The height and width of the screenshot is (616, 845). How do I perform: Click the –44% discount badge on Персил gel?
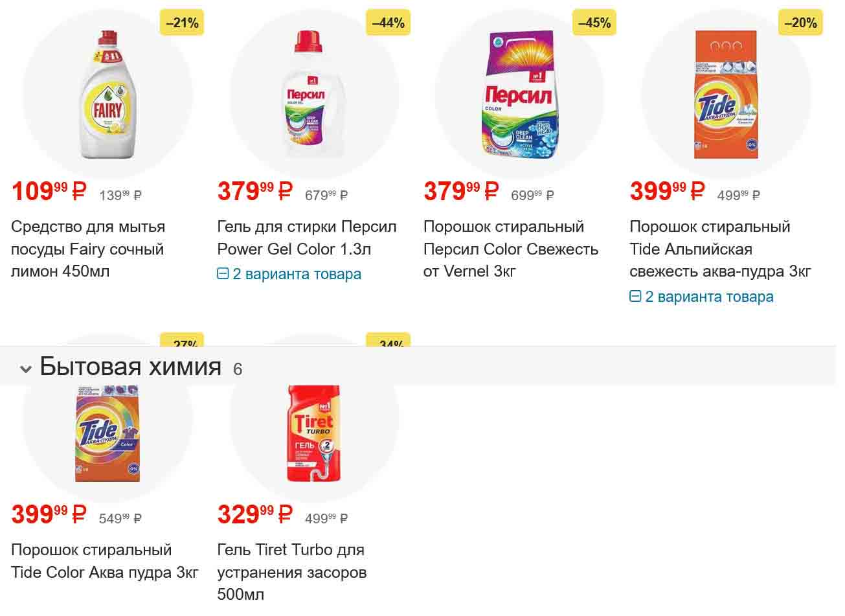point(388,23)
